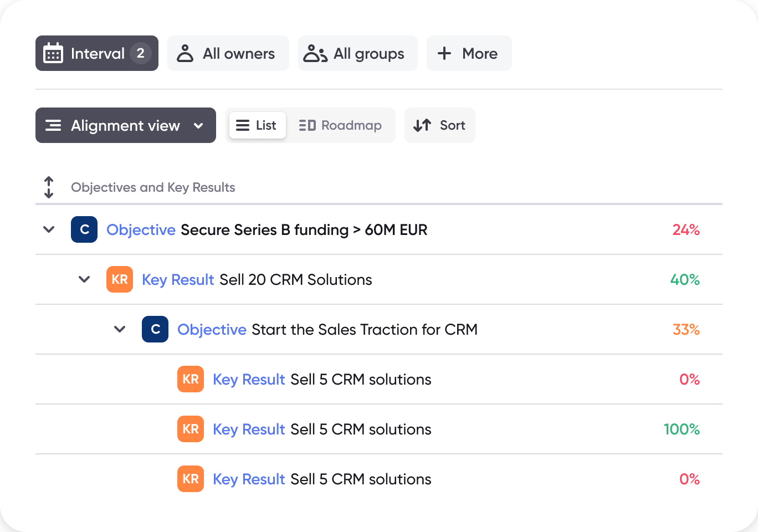
Task: Click the C icon of Series B objective
Action: [84, 229]
